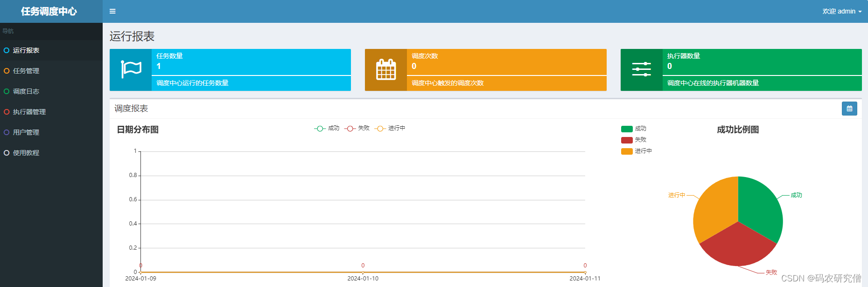The height and width of the screenshot is (287, 868).
Task: Open 用户管理 in the sidebar
Action: pos(51,132)
